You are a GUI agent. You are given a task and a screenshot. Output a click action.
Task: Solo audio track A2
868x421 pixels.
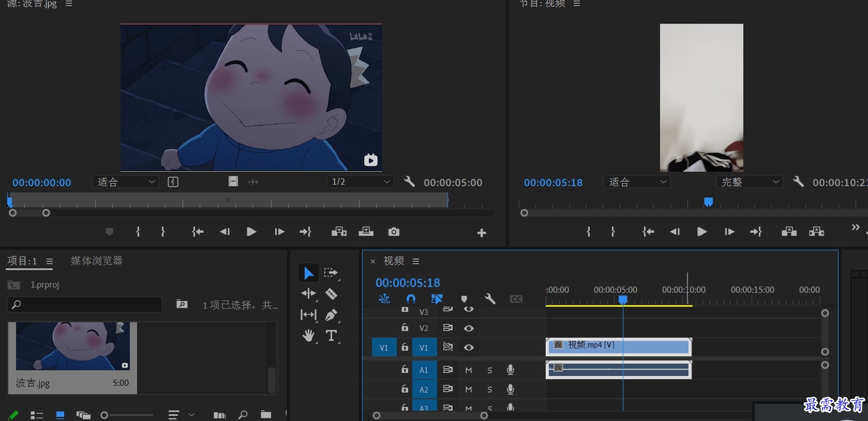pyautogui.click(x=490, y=389)
